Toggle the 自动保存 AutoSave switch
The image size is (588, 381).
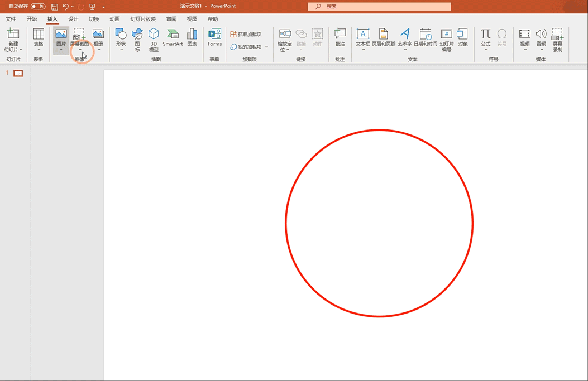[38, 7]
